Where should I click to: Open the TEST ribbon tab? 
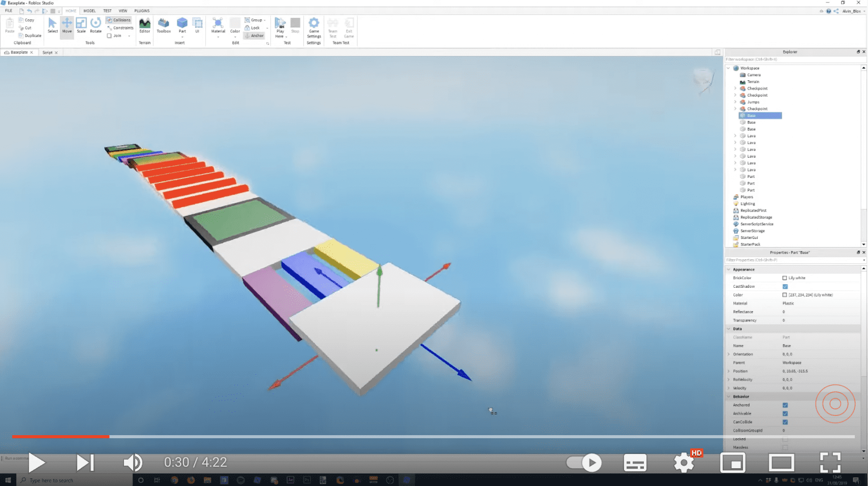tap(107, 11)
